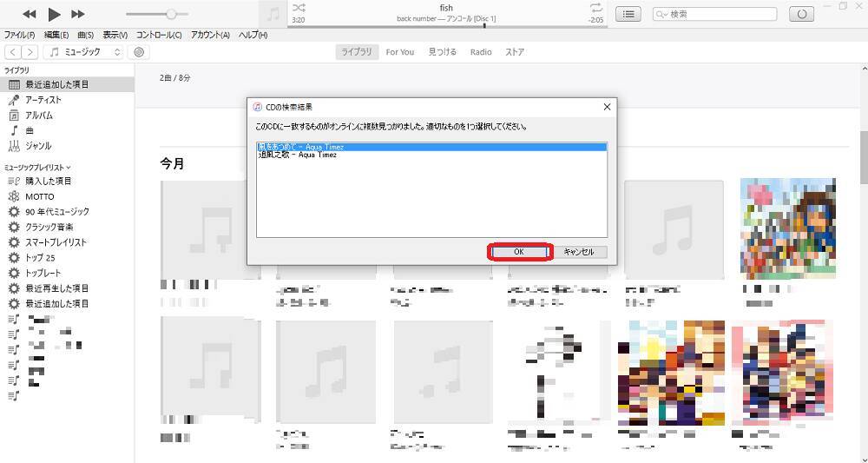Toggle shuffle icon in the now-playing display

tap(299, 7)
